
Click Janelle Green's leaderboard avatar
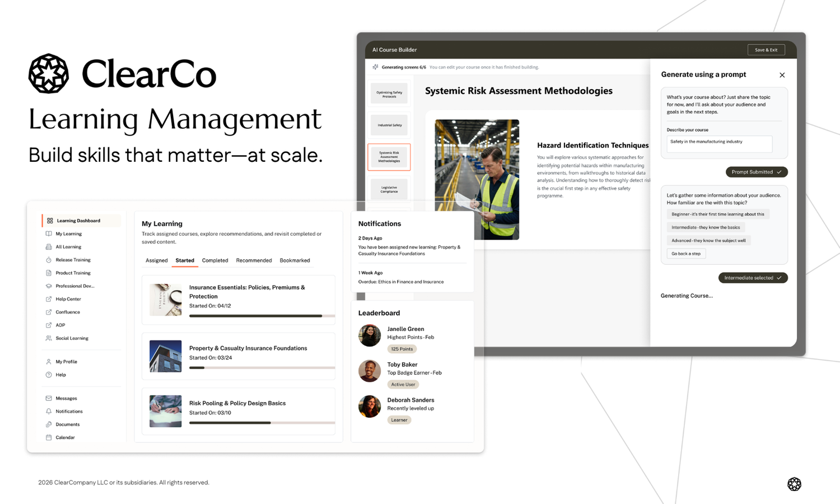click(370, 336)
